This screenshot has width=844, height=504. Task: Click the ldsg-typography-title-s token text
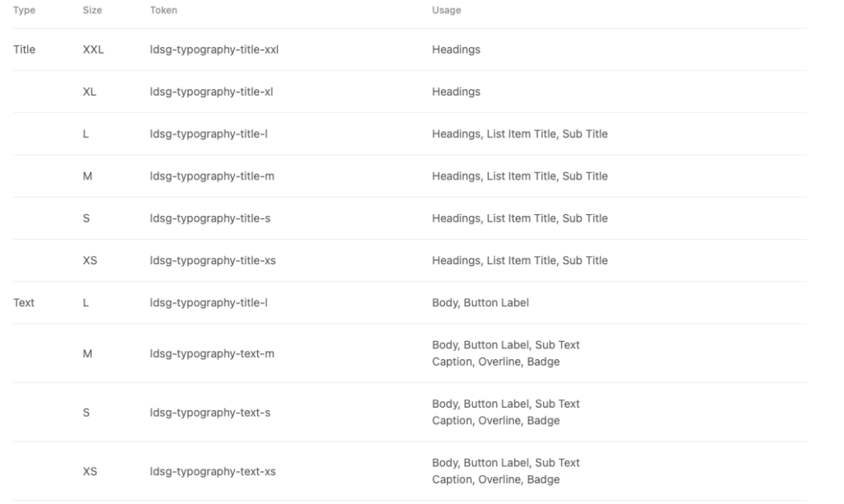coord(211,218)
